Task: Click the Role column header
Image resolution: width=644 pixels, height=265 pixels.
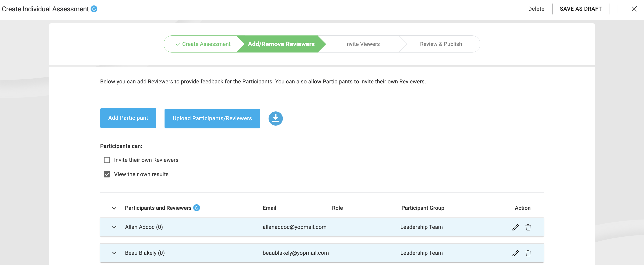Action: (337, 208)
